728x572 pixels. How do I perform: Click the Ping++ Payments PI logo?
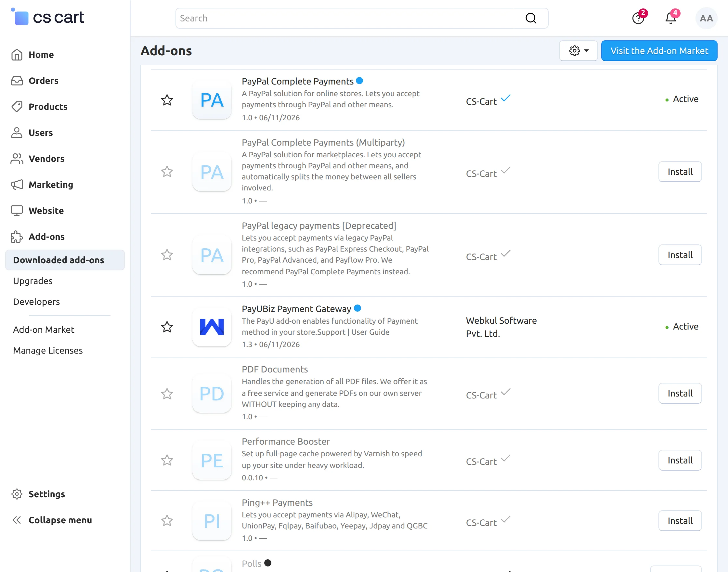(212, 521)
